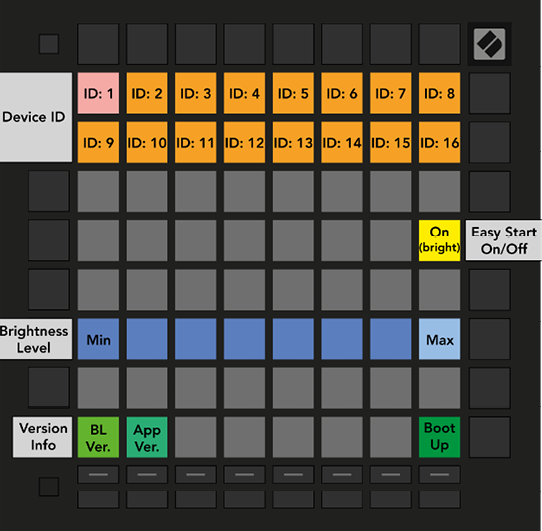The width and height of the screenshot is (542, 531).
Task: Select the blue brightness pad beside Max
Action: pos(391,339)
